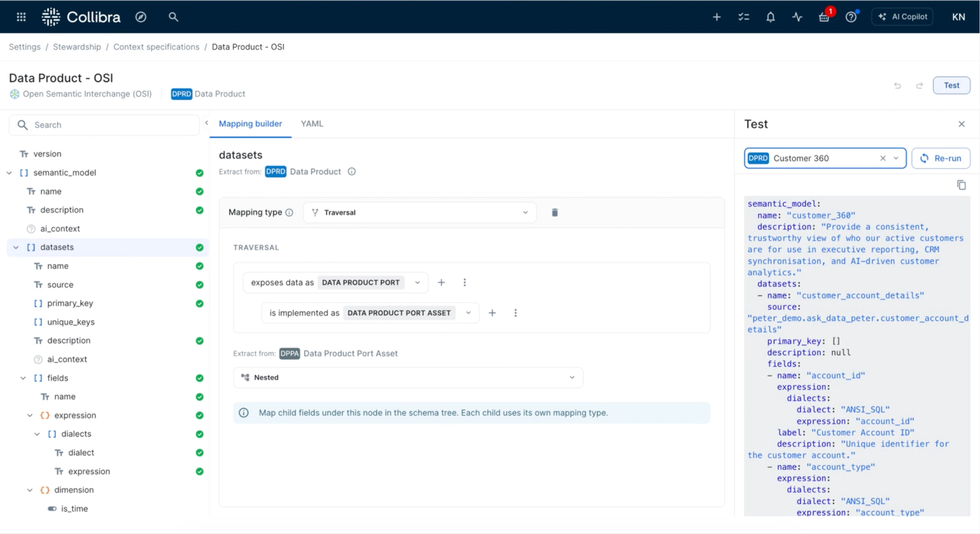Click the Mapping builder info banner icon
Image resolution: width=980 pixels, height=534 pixels.
pos(244,413)
